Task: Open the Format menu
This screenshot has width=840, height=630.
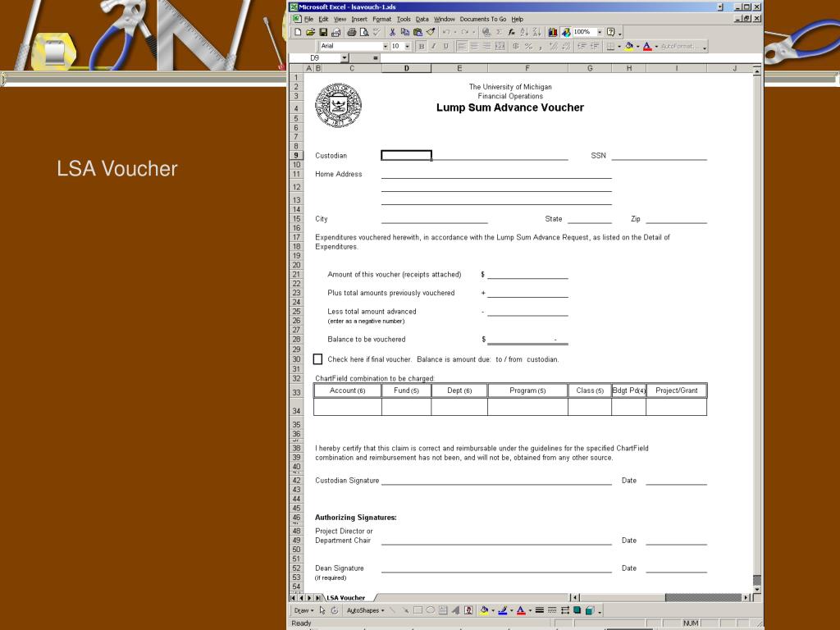Action: coord(382,19)
